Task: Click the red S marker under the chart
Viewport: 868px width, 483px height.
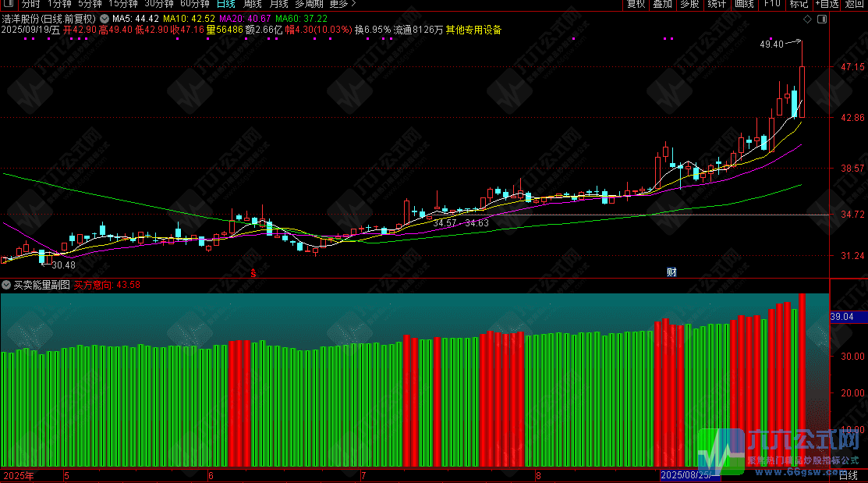Action: click(253, 273)
